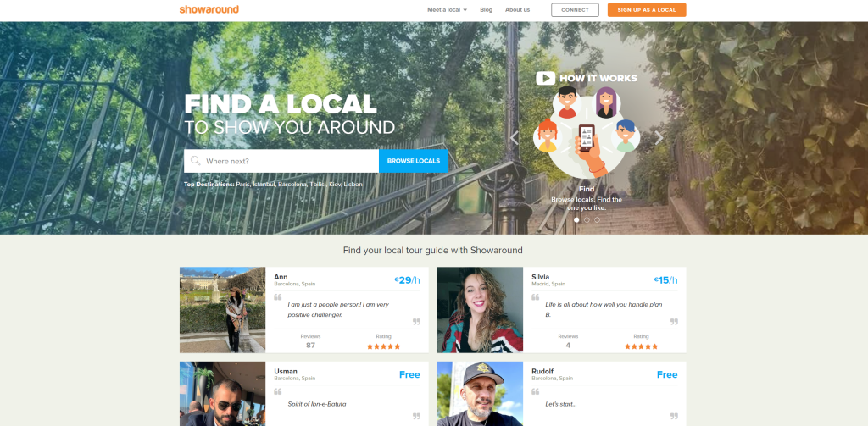This screenshot has width=868, height=426.
Task: Choose Kiev from top destinations
Action: [x=335, y=185]
